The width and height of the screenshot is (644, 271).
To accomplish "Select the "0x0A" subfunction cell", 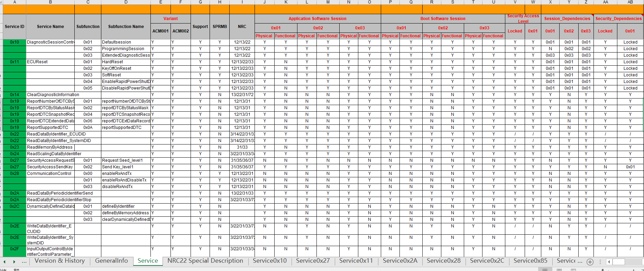I will pos(88,128).
